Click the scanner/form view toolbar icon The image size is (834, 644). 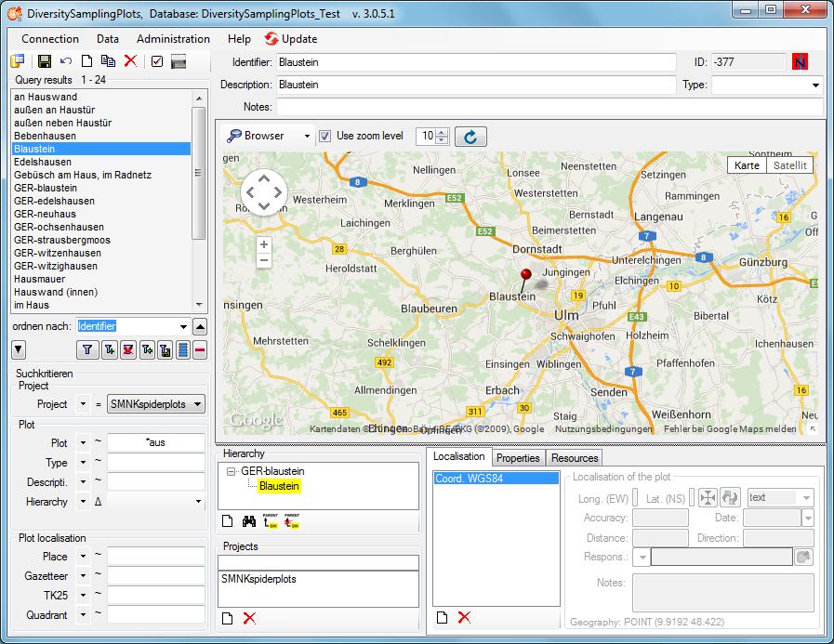(179, 61)
